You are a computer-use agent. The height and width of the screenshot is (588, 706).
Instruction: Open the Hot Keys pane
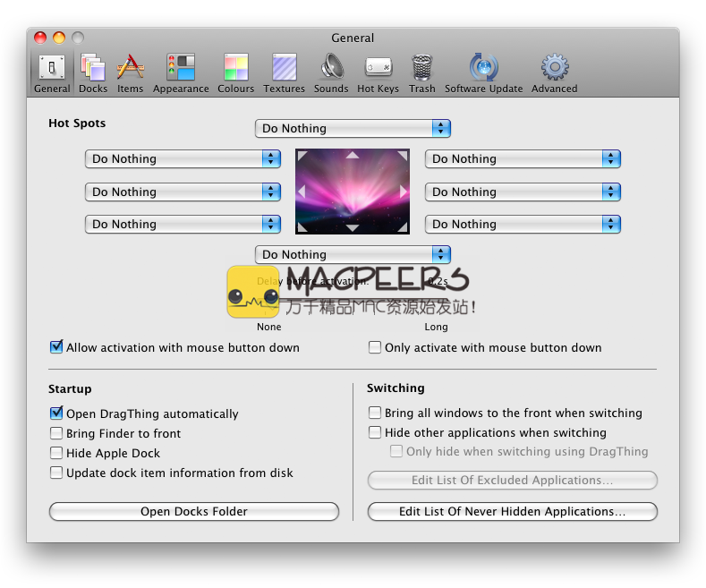pos(378,73)
